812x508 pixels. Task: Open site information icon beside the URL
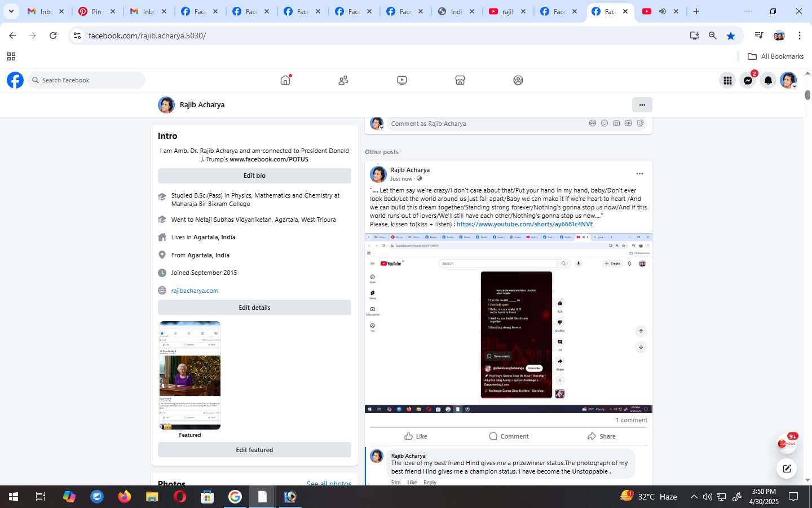point(77,36)
